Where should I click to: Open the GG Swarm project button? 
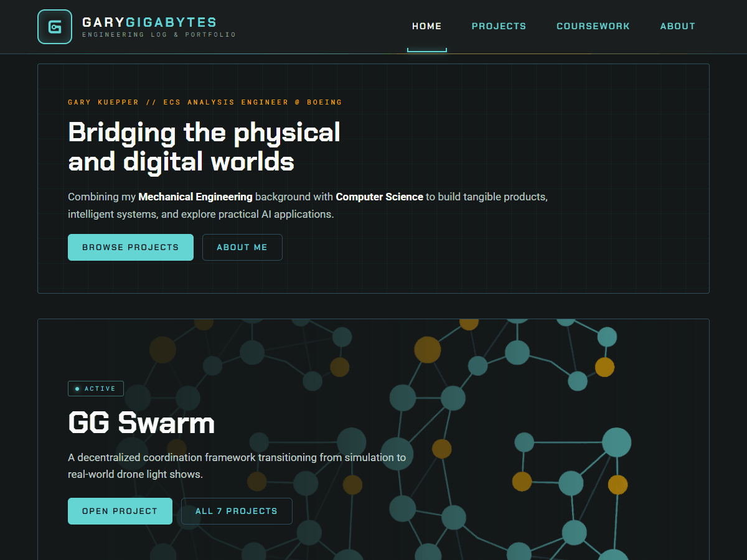tap(120, 511)
